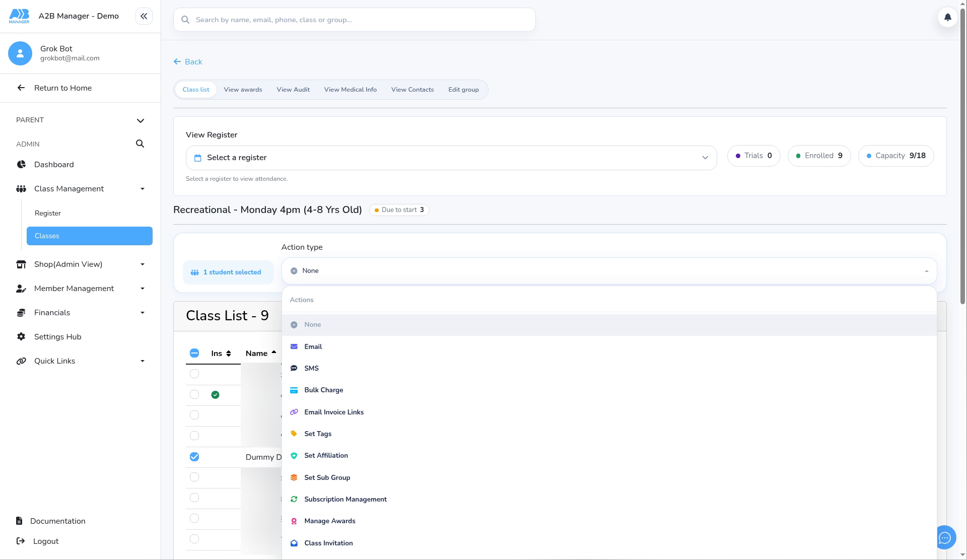Click the SMS speech bubble icon
The width and height of the screenshot is (967, 560).
pyautogui.click(x=294, y=369)
